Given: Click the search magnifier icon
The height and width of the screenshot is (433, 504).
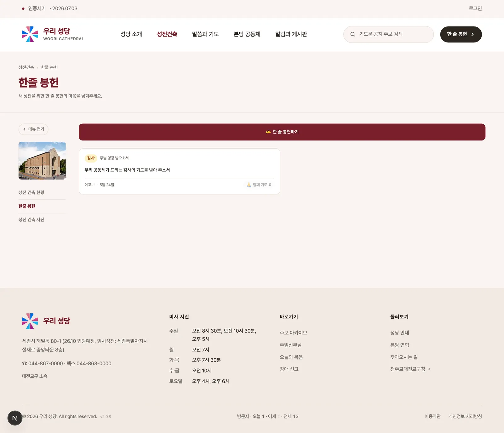Looking at the screenshot, I should [353, 34].
